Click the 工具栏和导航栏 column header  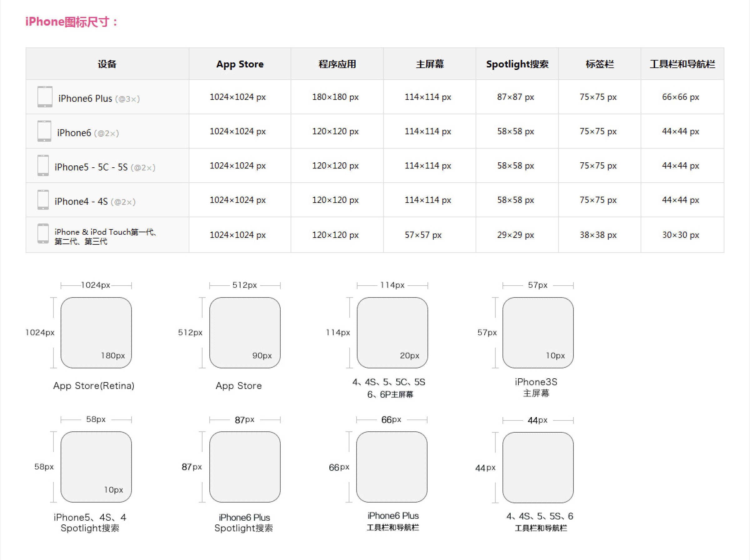pos(682,64)
